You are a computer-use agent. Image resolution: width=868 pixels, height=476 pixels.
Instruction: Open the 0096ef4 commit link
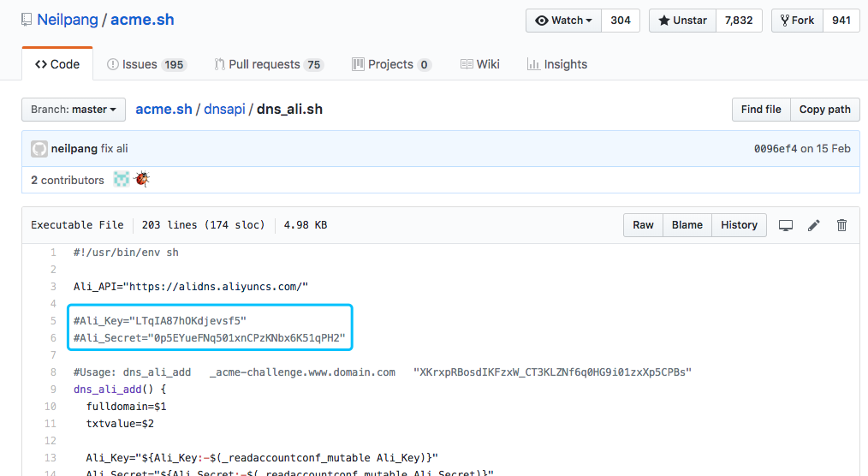coord(775,149)
